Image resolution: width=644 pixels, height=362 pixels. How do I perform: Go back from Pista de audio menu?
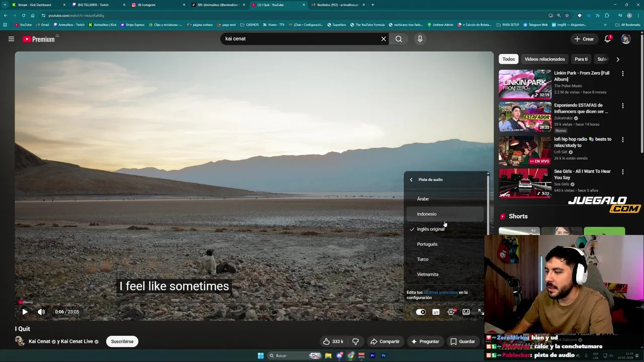pyautogui.click(x=411, y=179)
